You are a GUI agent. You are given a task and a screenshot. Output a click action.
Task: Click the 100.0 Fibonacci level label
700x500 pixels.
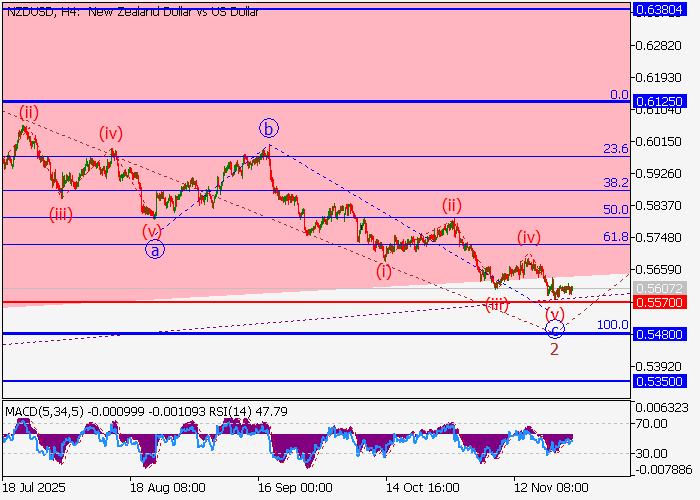pos(612,325)
